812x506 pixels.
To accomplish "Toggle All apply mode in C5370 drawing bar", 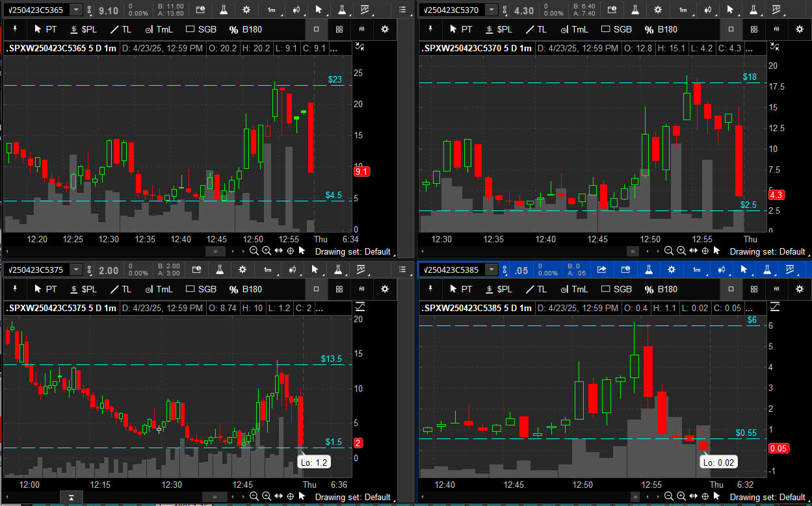I will pyautogui.click(x=777, y=29).
